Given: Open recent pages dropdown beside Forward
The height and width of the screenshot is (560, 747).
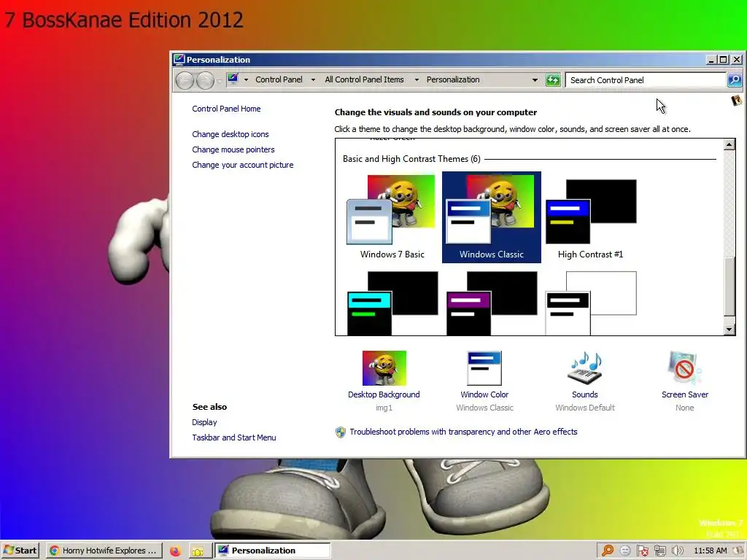Looking at the screenshot, I should pos(219,81).
